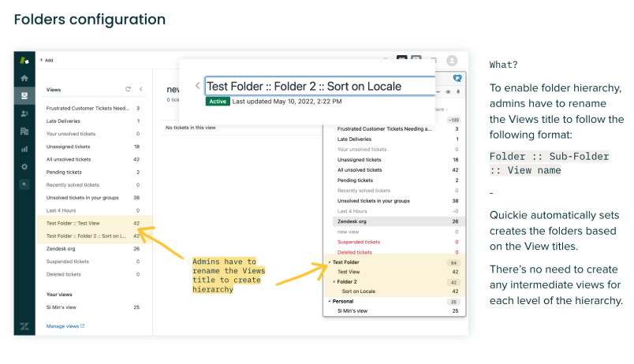This screenshot has height=364, width=634.
Task: Open the Organizations building icon in sidebar
Action: (x=24, y=132)
